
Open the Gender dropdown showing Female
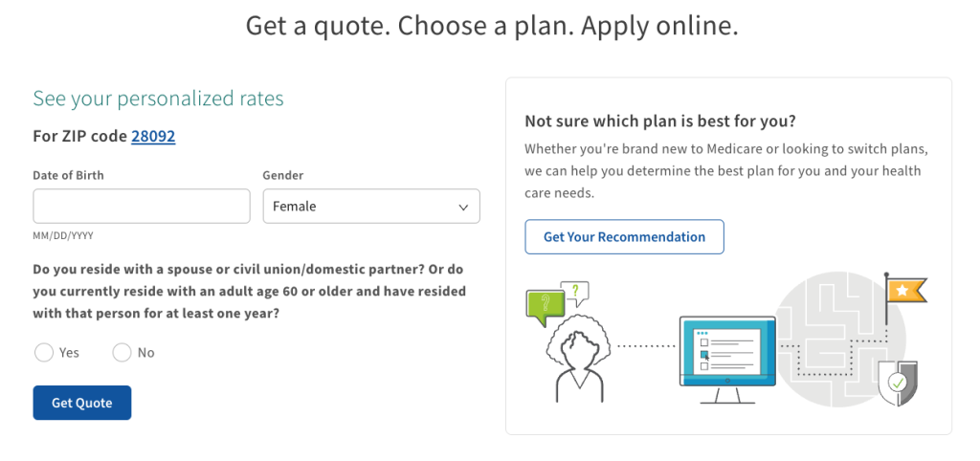(371, 207)
